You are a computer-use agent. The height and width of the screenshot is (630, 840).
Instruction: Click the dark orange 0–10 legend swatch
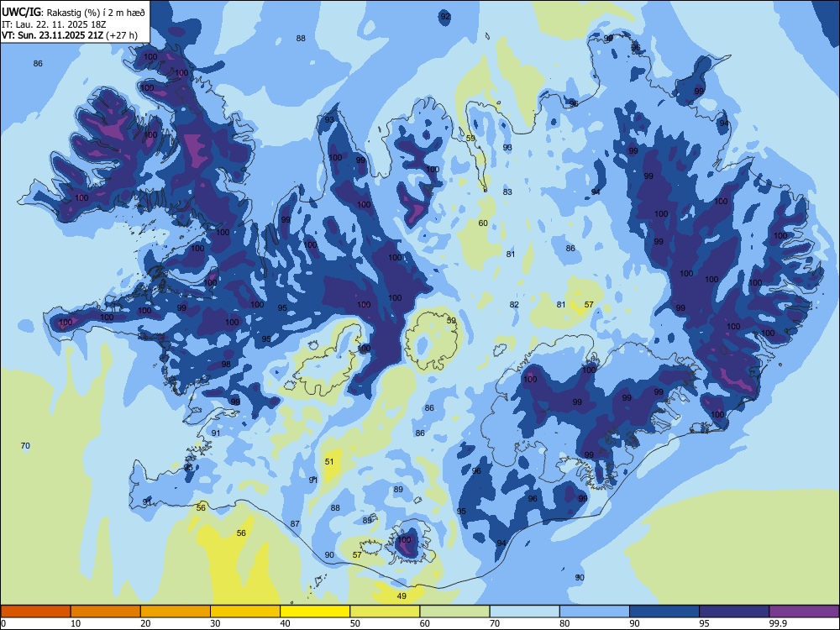pos(36,612)
